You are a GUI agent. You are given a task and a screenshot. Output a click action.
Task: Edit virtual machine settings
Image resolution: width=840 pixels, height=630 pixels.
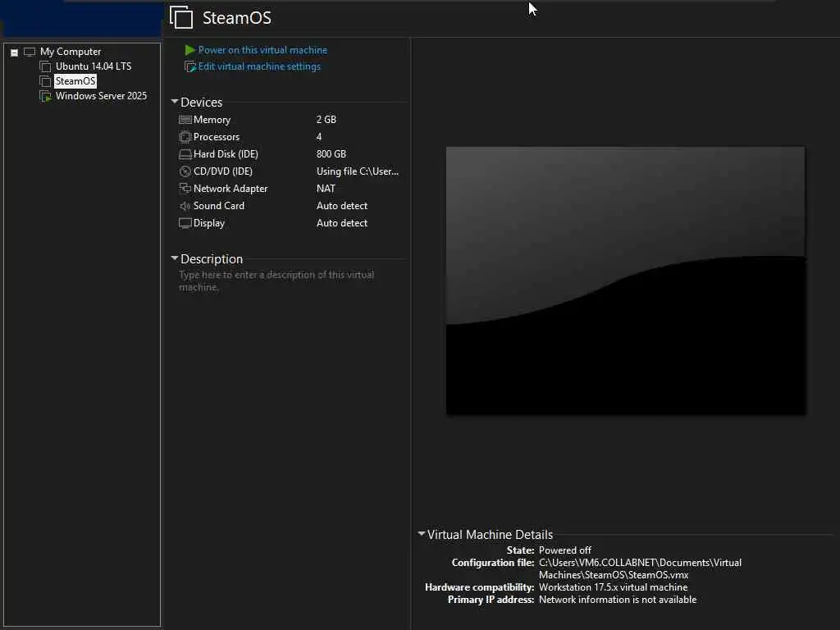259,66
